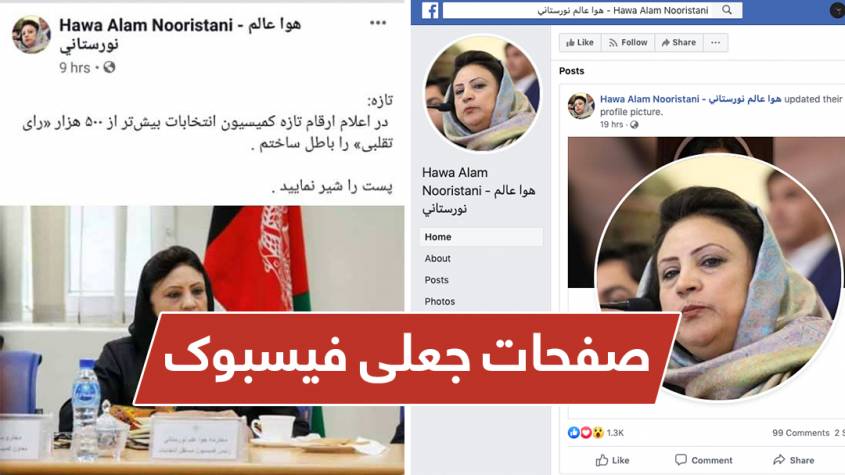Click the Facebook logo icon
The width and height of the screenshot is (845, 475).
tap(430, 11)
